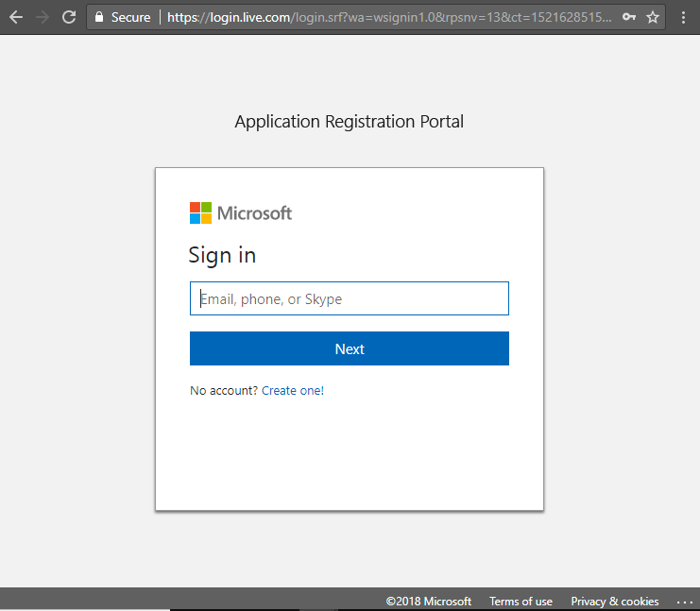Click the Secure padlock icon

pyautogui.click(x=99, y=17)
